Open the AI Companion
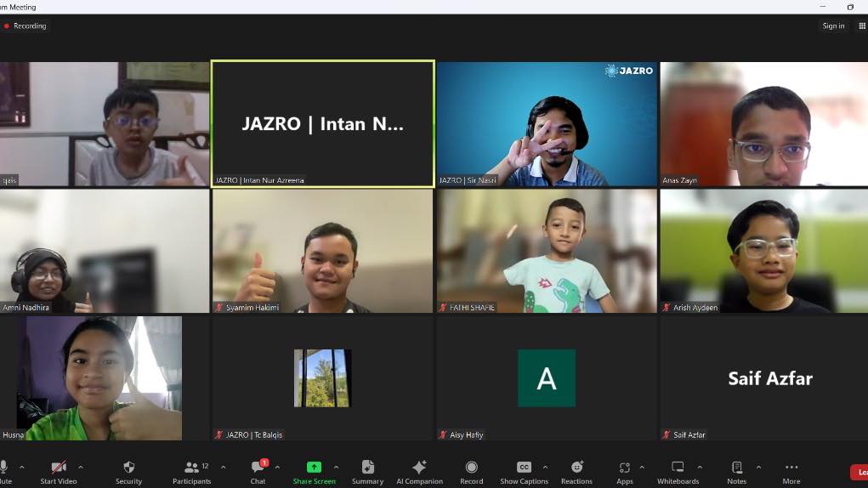Viewport: 868px width, 488px height. 419,472
